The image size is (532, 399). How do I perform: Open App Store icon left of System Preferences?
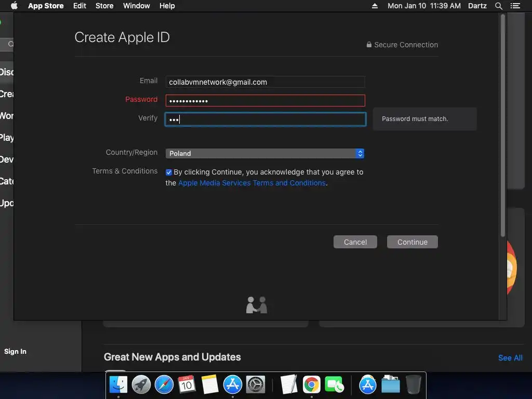click(x=232, y=385)
